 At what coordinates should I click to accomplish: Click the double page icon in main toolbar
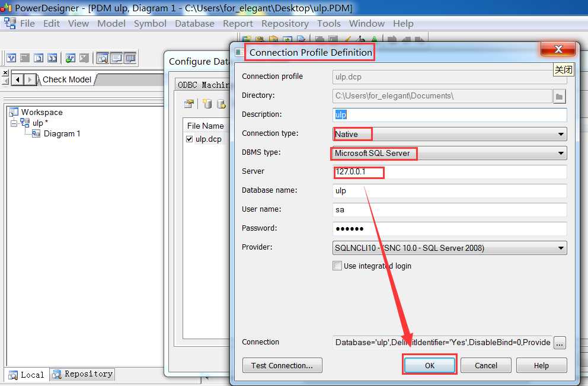[x=52, y=58]
